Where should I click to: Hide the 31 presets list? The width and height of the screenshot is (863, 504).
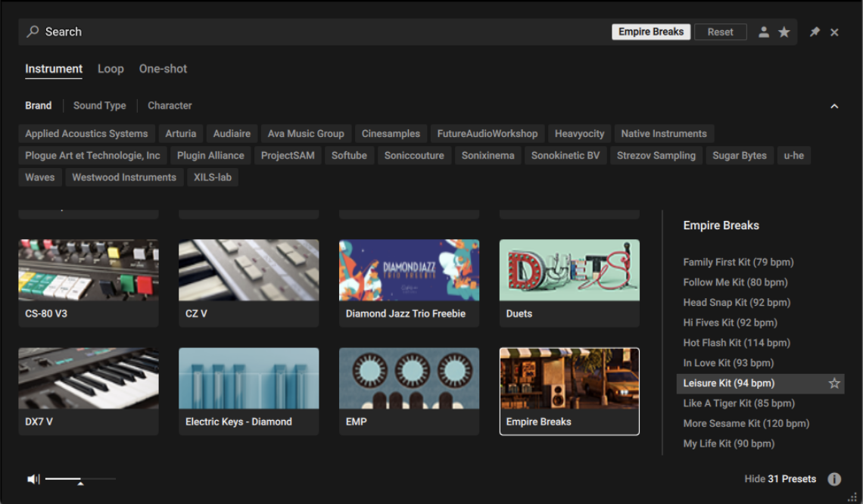tap(780, 479)
